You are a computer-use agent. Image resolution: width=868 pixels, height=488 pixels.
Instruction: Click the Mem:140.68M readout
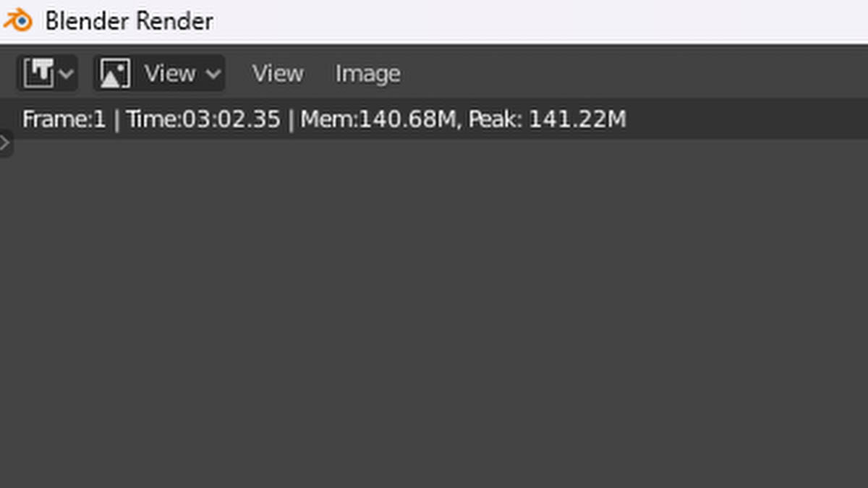pos(378,119)
